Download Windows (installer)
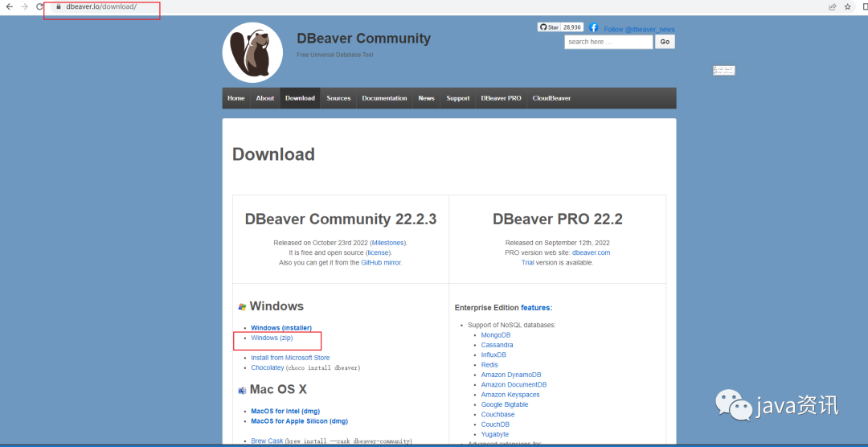This screenshot has width=868, height=447. coord(281,328)
